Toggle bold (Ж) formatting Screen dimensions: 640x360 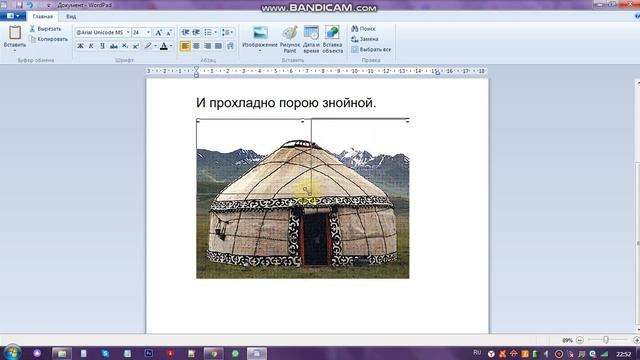tap(80, 46)
